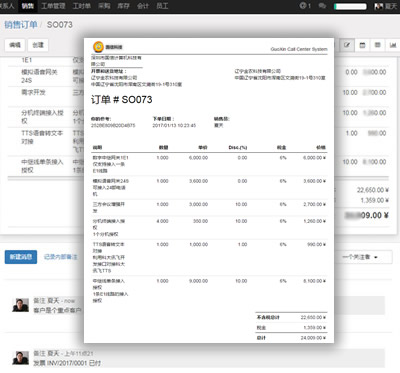Go back via 销售订单 breadcrumb link
The image size is (400, 373).
(21, 25)
